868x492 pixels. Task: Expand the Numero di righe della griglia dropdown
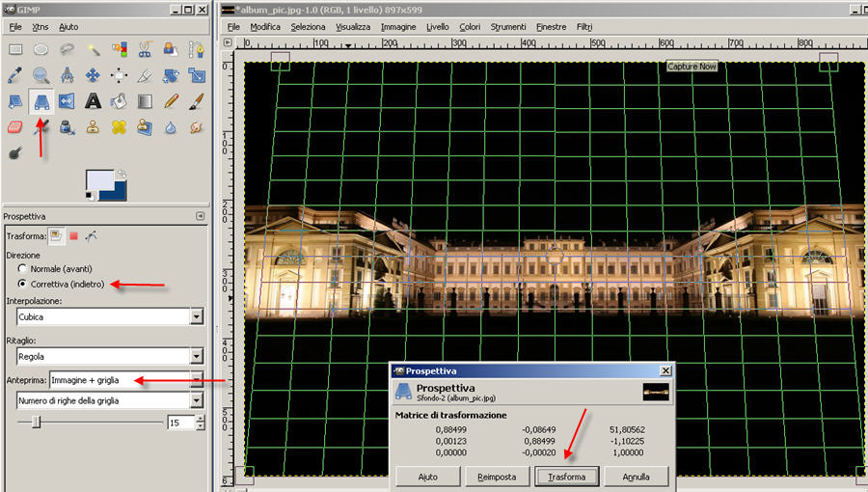click(x=197, y=400)
